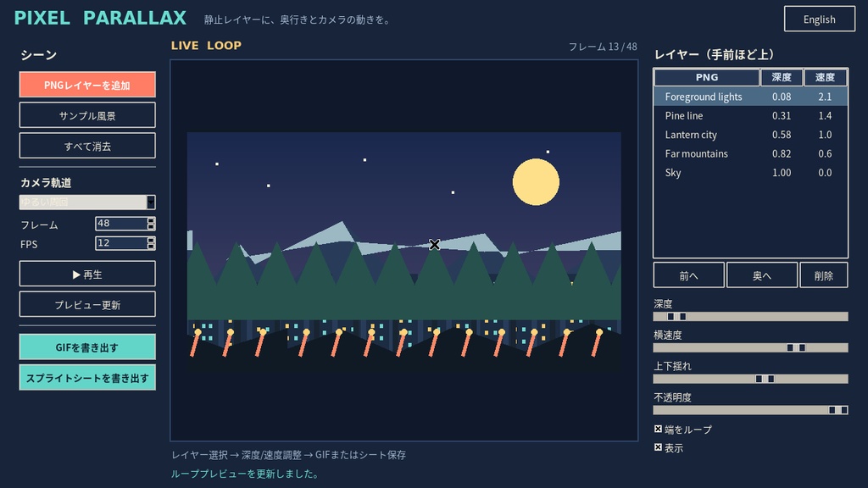Select the Lantern city layer

[x=751, y=135]
